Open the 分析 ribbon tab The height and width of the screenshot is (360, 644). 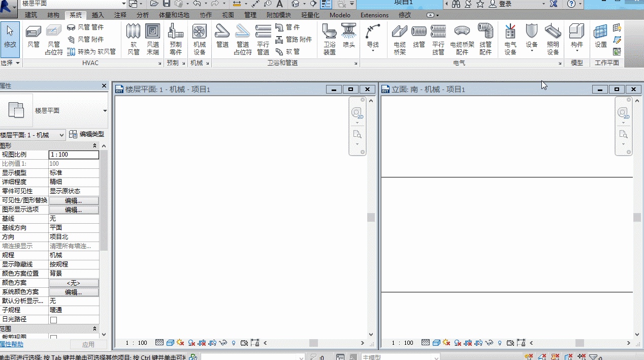click(143, 15)
